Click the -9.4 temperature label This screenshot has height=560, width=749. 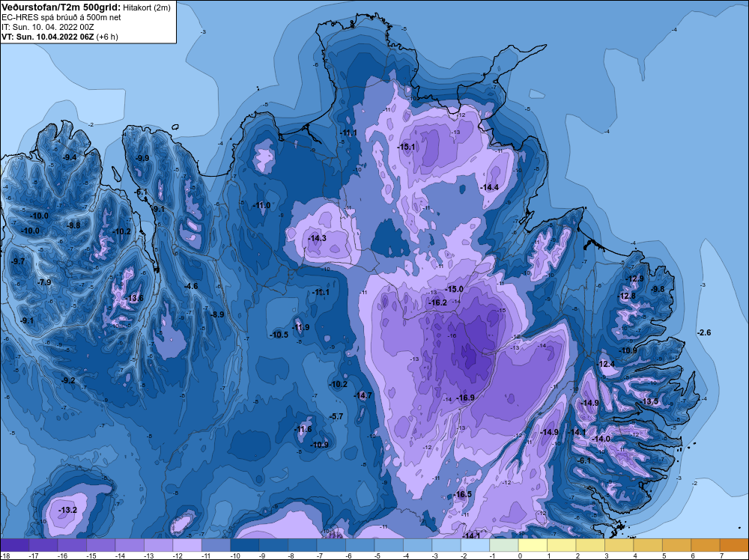coord(70,157)
